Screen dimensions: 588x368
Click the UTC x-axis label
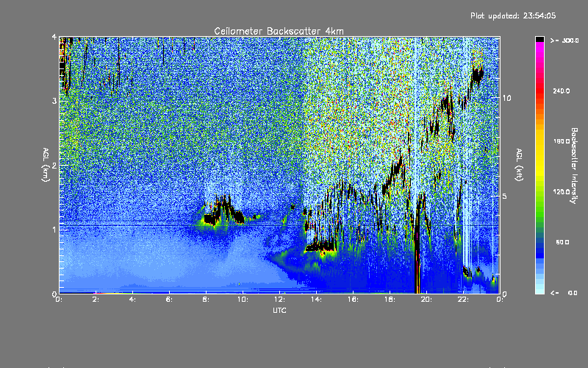(279, 310)
